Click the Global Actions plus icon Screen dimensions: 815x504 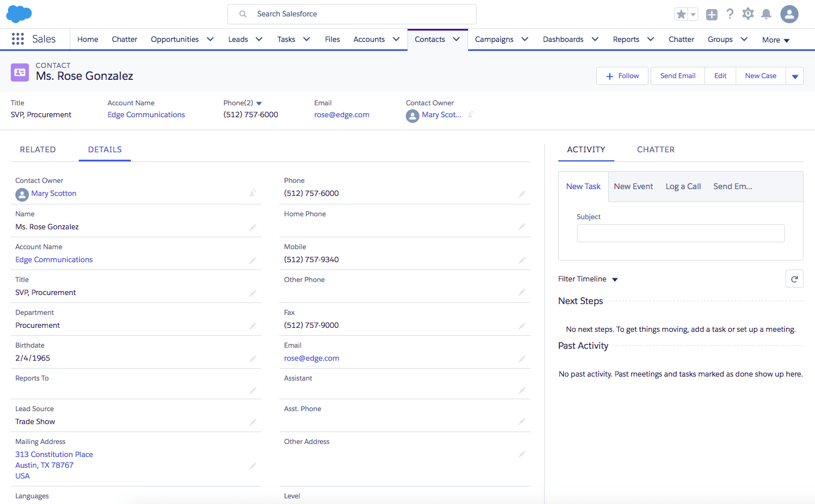[712, 15]
